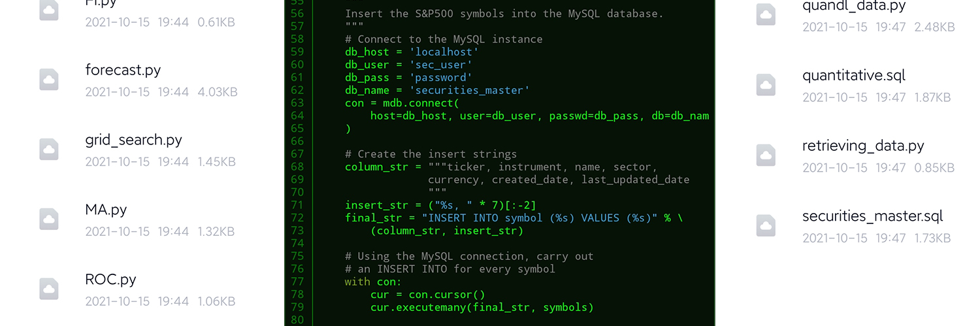Click the forecast.py cloud file icon

click(49, 80)
